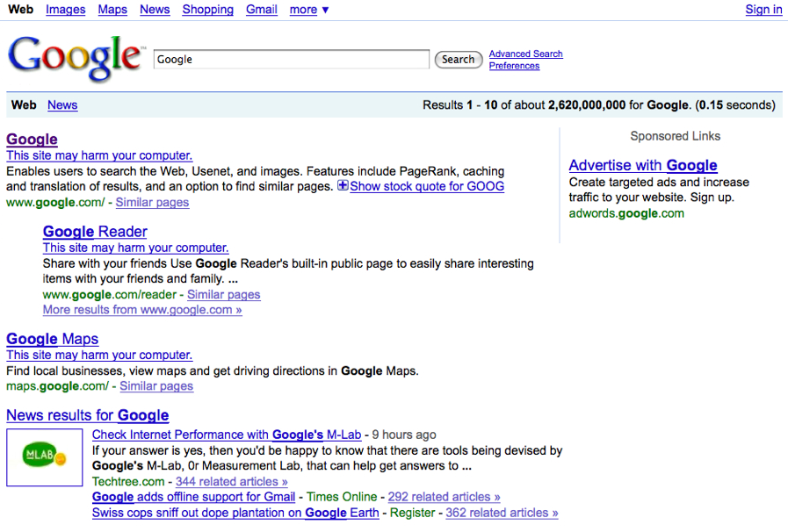The image size is (788, 532).
Task: Open Shopping in top navigation
Action: 207,10
